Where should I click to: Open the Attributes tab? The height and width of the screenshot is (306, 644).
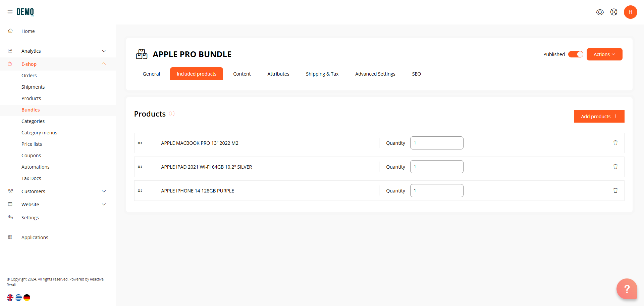(x=278, y=74)
